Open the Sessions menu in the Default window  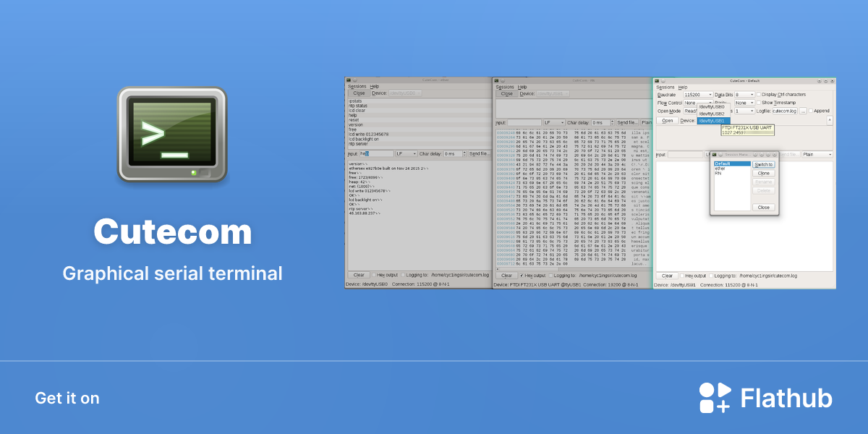point(665,87)
